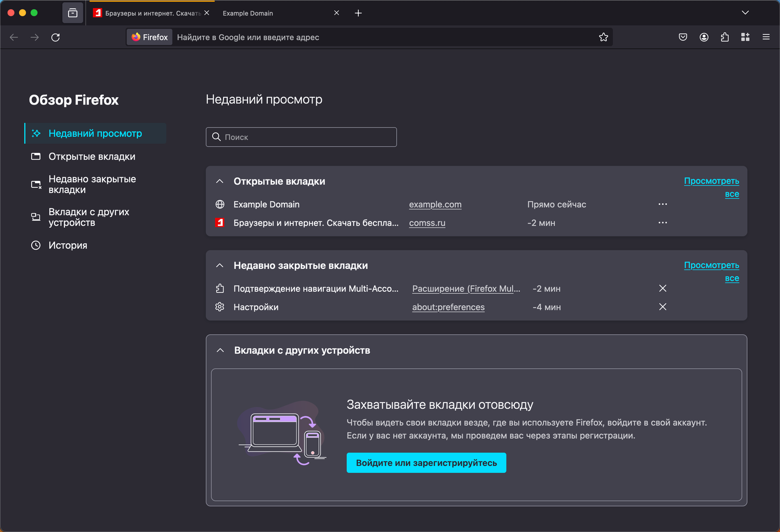Image resolution: width=780 pixels, height=532 pixels.
Task: Open the Pocket save icon
Action: click(683, 37)
